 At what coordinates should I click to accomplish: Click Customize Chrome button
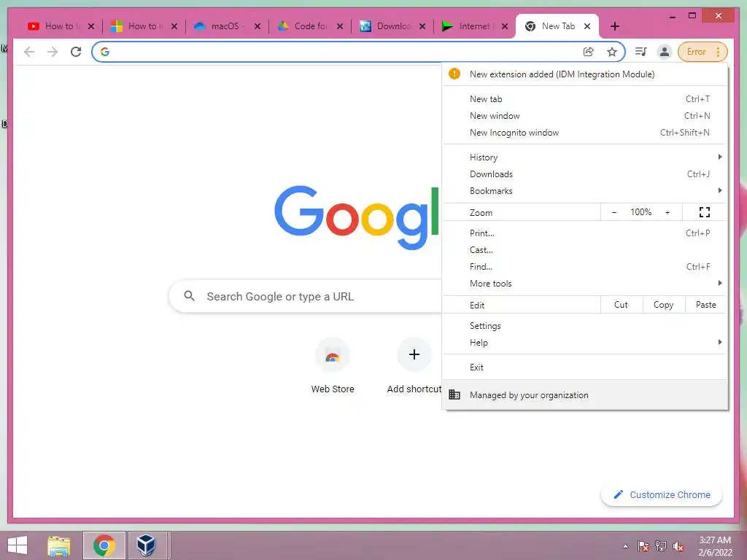[x=662, y=495]
